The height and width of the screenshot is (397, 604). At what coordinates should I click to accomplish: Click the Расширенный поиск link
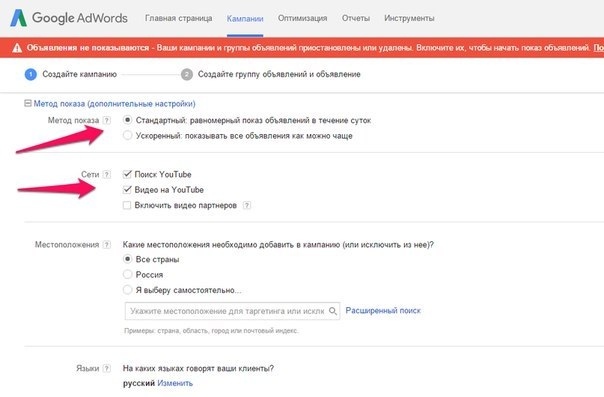pos(383,310)
